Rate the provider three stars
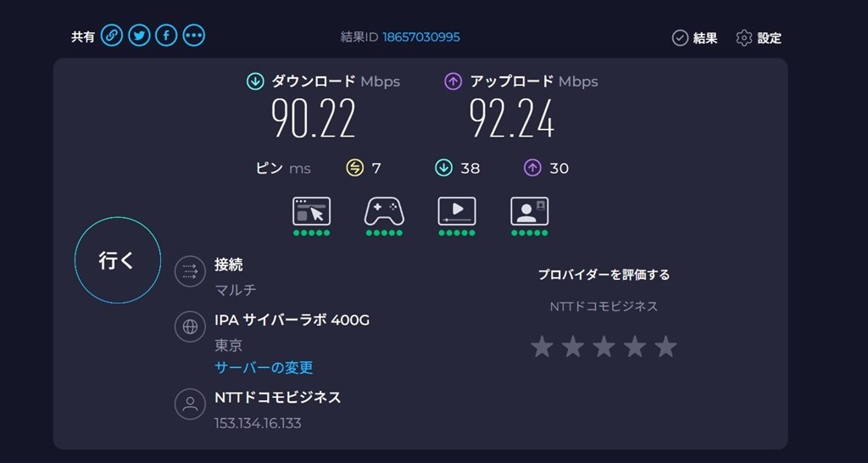 pos(604,347)
